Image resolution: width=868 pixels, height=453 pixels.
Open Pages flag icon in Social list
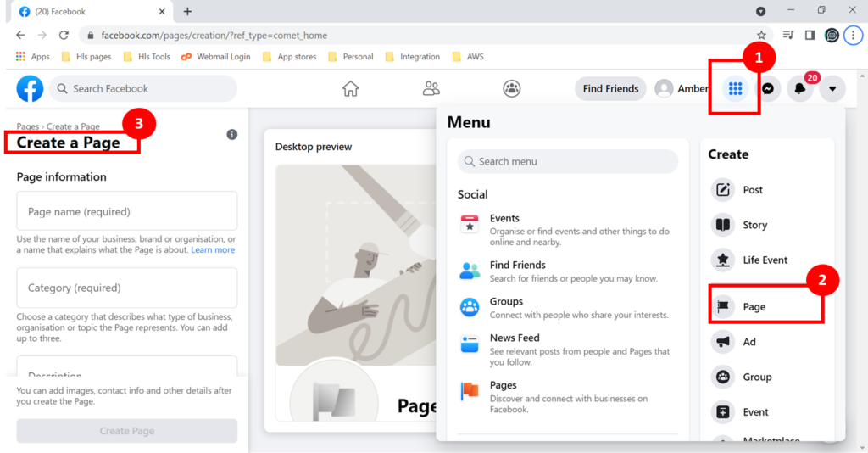[470, 390]
